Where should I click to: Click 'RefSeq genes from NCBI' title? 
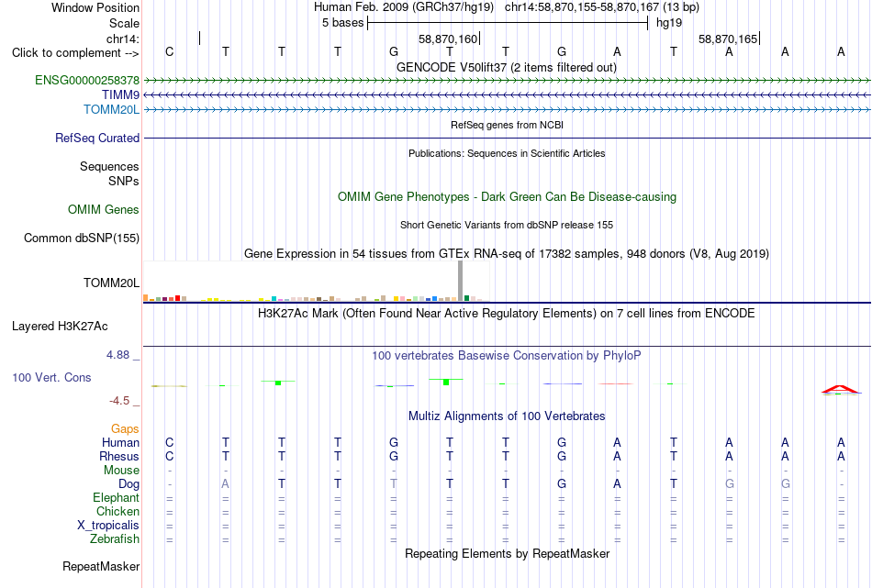tap(508, 125)
